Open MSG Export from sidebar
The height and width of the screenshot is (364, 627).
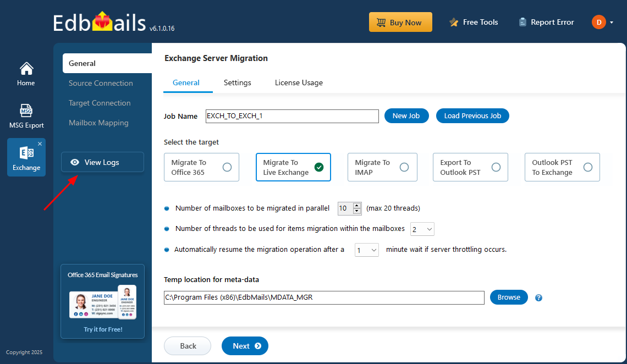point(26,116)
